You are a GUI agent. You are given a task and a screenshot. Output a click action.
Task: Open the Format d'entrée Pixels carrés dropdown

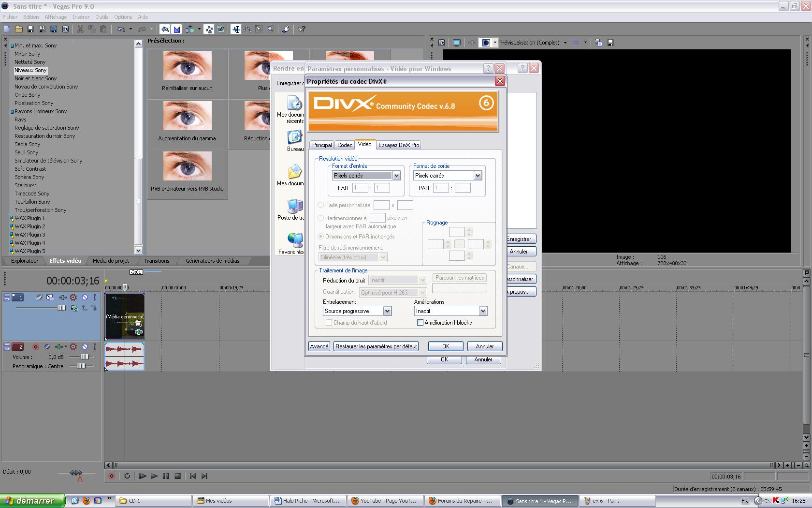[396, 176]
